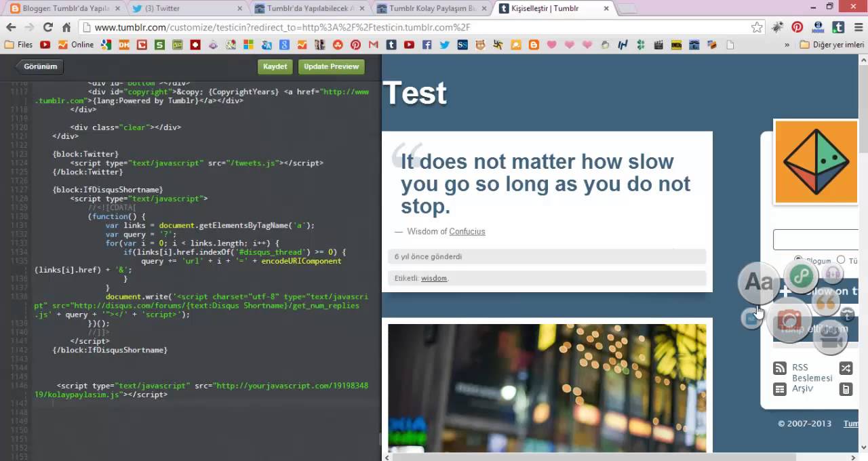Go back using browser back arrow
Image resolution: width=868 pixels, height=461 pixels.
[x=11, y=28]
